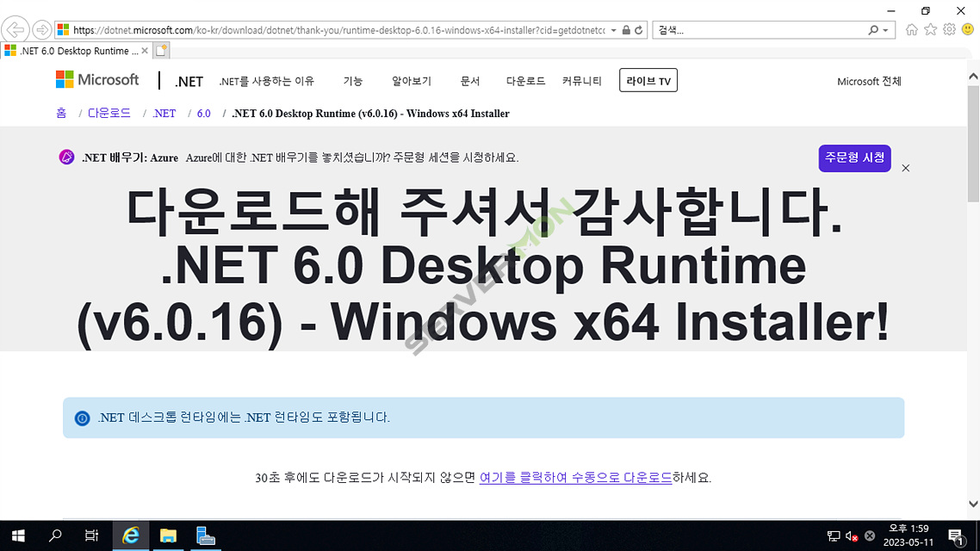The image size is (980, 551).
Task: Close the .NET 6.0 Desktop Runtime tab
Action: 145,51
